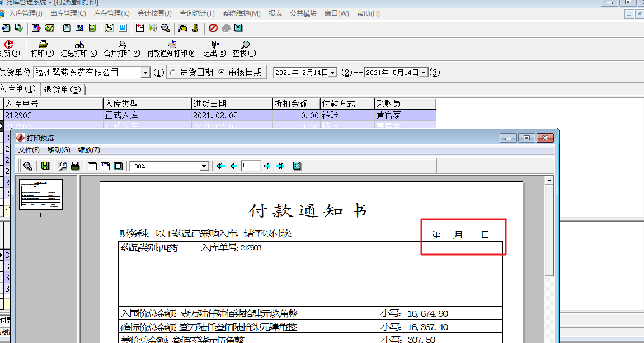
Task: Open the 移动(G) menu in print preview
Action: tap(59, 150)
